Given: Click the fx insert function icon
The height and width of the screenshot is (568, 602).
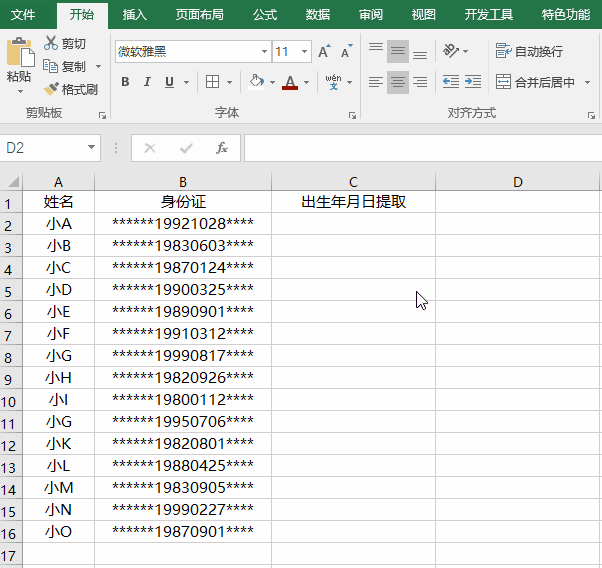Looking at the screenshot, I should pyautogui.click(x=222, y=148).
